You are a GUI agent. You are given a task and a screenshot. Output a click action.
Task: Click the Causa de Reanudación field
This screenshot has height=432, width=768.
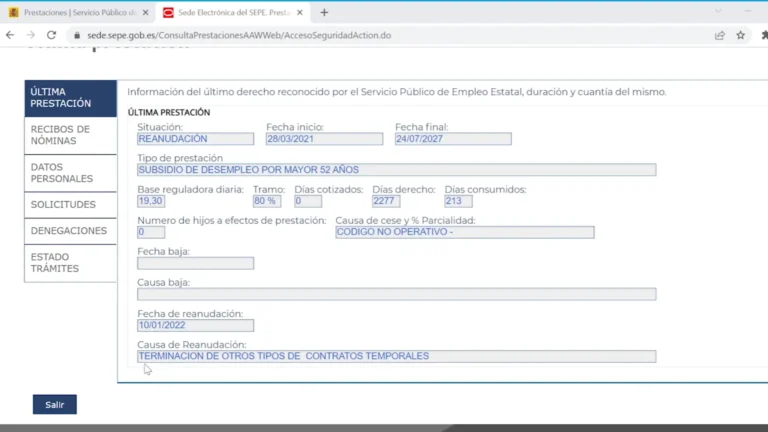click(397, 356)
